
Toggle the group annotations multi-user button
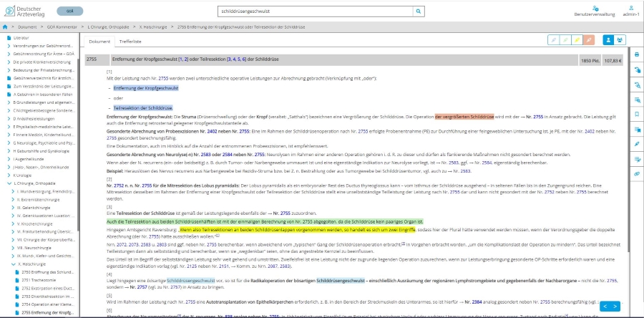(620, 40)
